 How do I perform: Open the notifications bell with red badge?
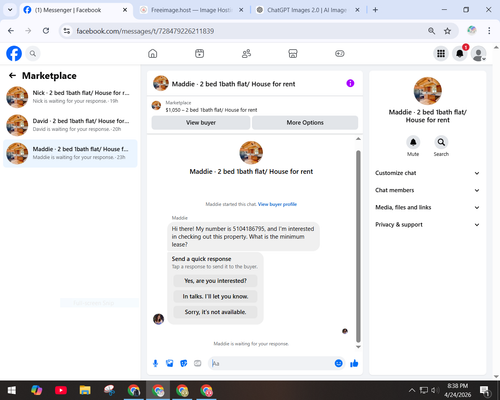(x=460, y=53)
